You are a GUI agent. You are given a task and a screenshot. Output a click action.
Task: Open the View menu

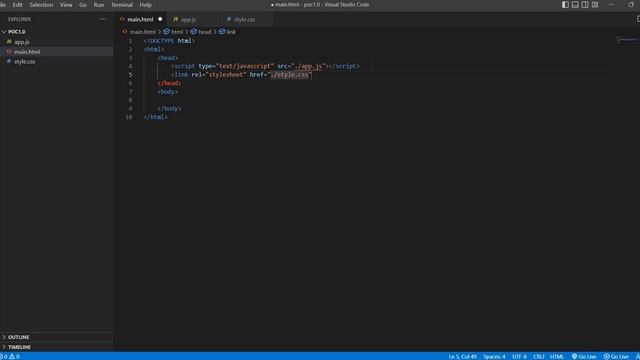click(x=66, y=5)
